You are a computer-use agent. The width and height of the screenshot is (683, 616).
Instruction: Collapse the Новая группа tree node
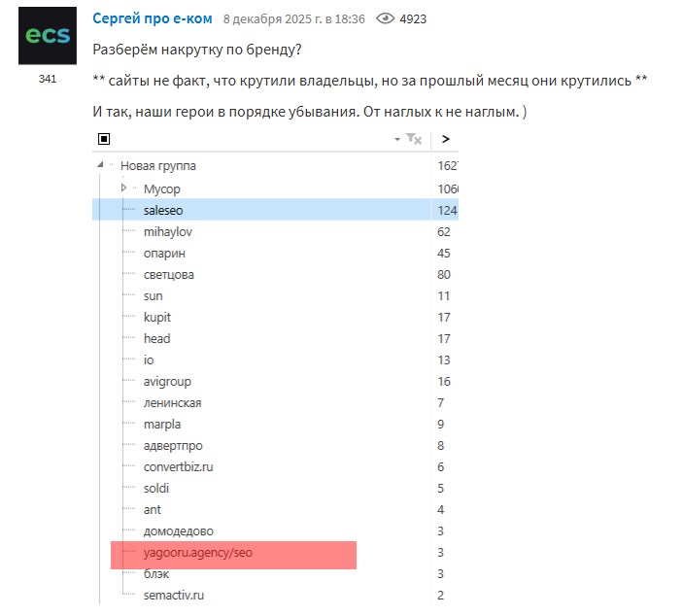(x=101, y=166)
